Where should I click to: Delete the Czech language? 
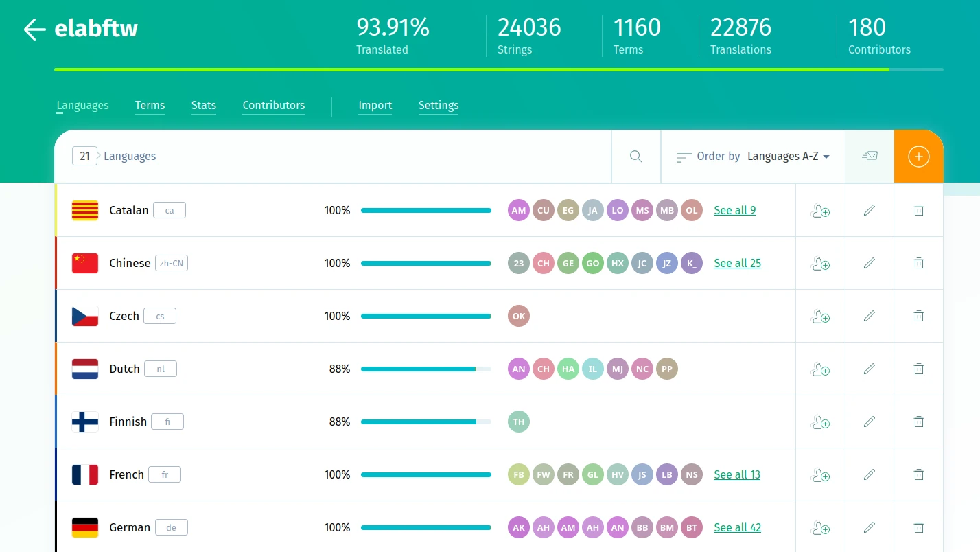918,316
